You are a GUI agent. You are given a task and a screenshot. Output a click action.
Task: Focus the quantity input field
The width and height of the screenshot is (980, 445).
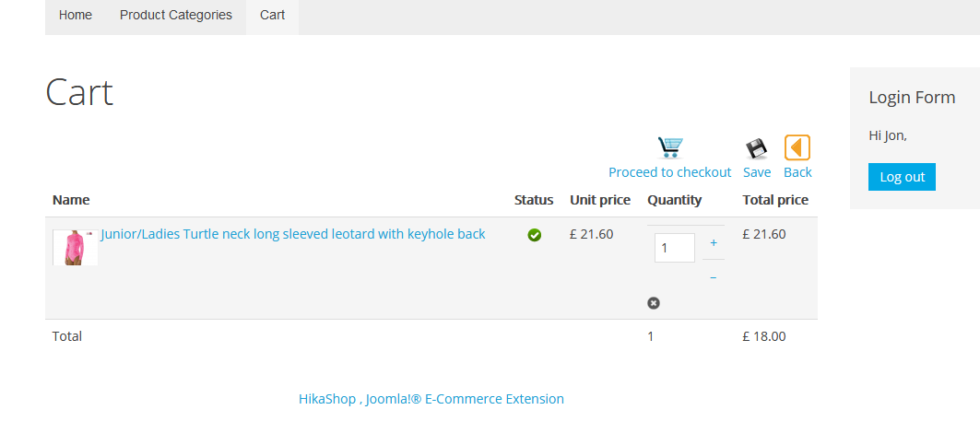674,248
